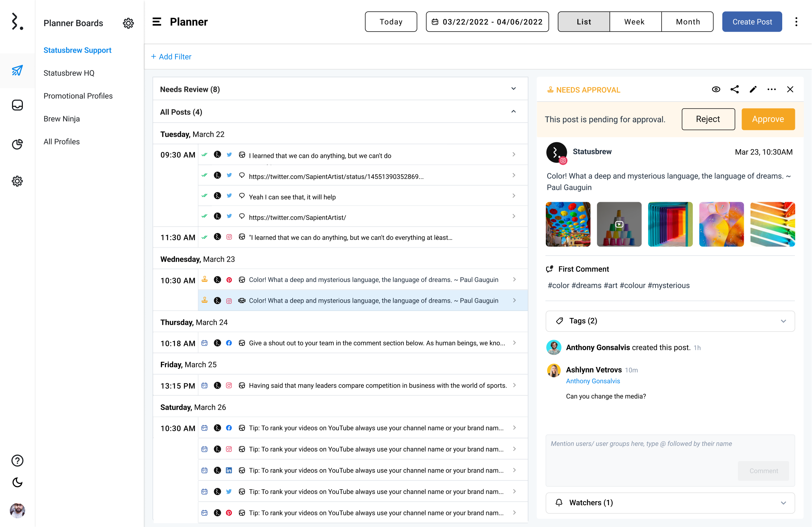Expand the Tags (2) dropdown
812x527 pixels.
[670, 321]
